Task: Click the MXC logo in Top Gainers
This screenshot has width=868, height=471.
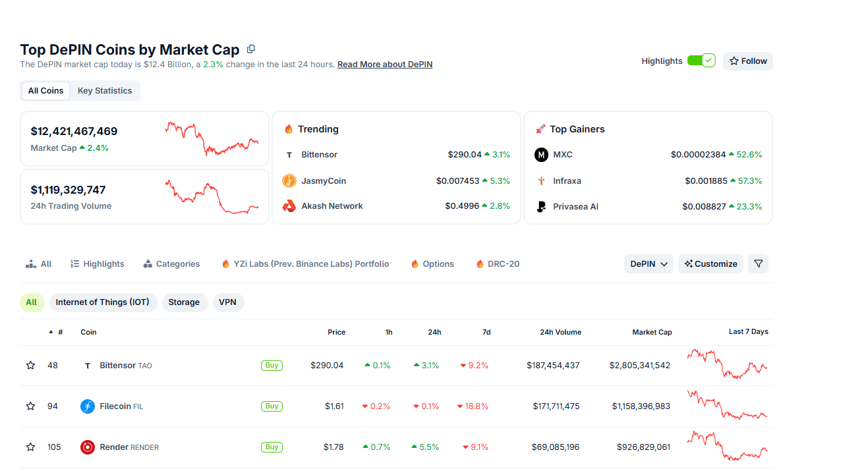Action: 540,154
